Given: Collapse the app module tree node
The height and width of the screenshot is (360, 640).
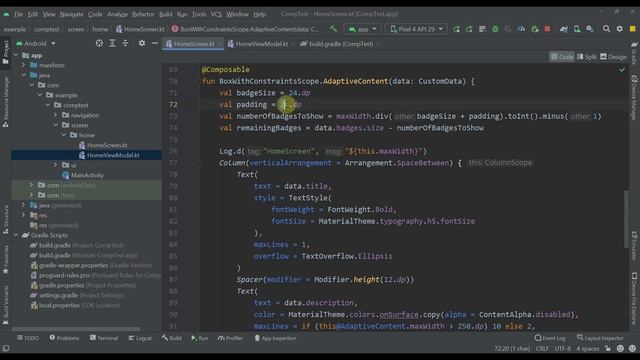Looking at the screenshot, I should [16, 55].
